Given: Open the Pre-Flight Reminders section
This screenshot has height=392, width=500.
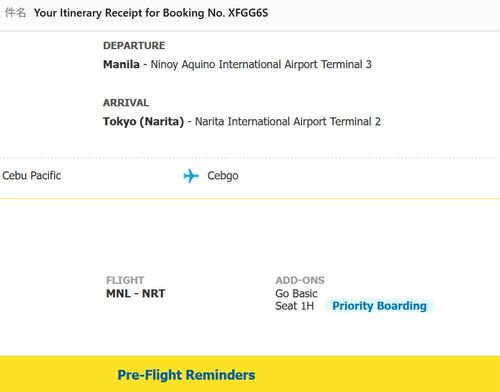Looking at the screenshot, I should tap(186, 375).
